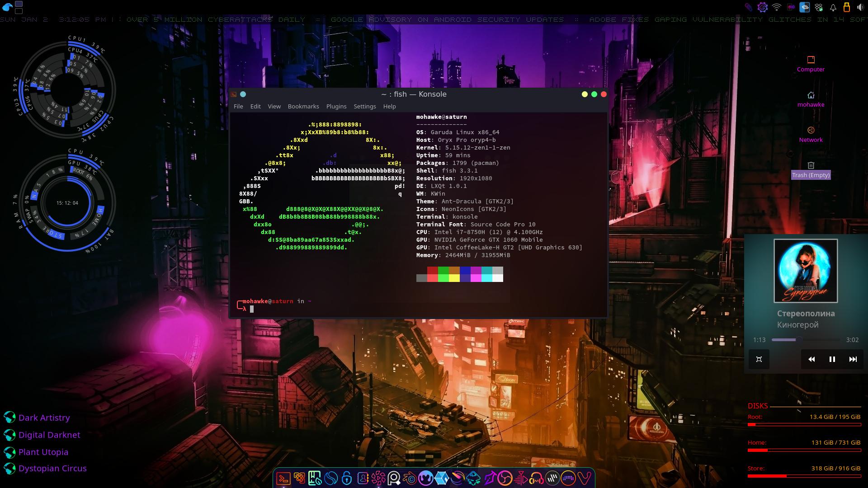Expand the Bookmarks menu in Konsole
Image resolution: width=868 pixels, height=488 pixels.
coord(303,106)
